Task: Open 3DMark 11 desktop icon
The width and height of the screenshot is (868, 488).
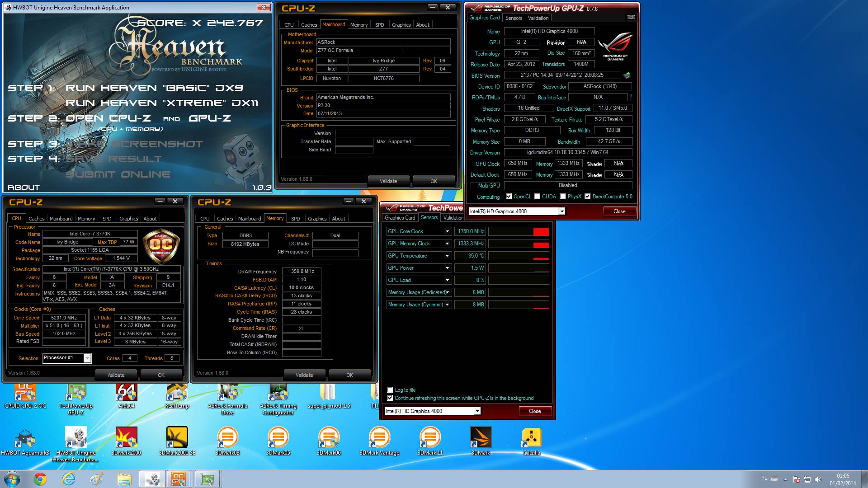Action: coord(430,441)
